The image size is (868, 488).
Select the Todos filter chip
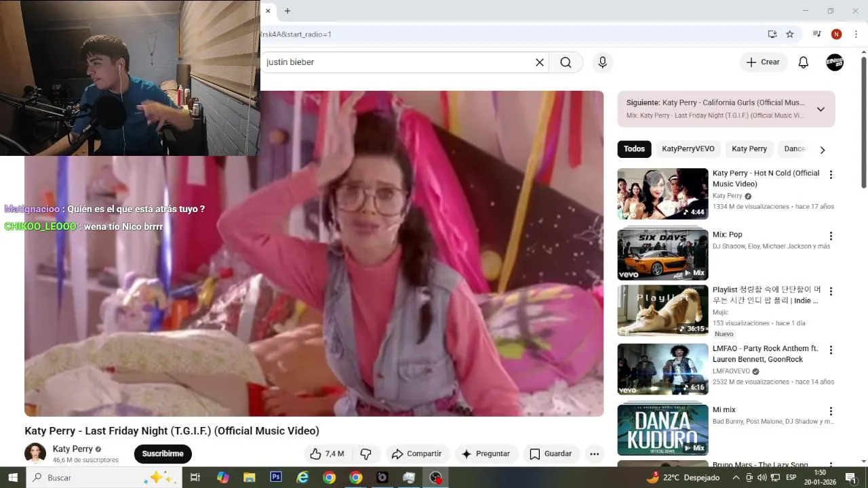click(634, 149)
